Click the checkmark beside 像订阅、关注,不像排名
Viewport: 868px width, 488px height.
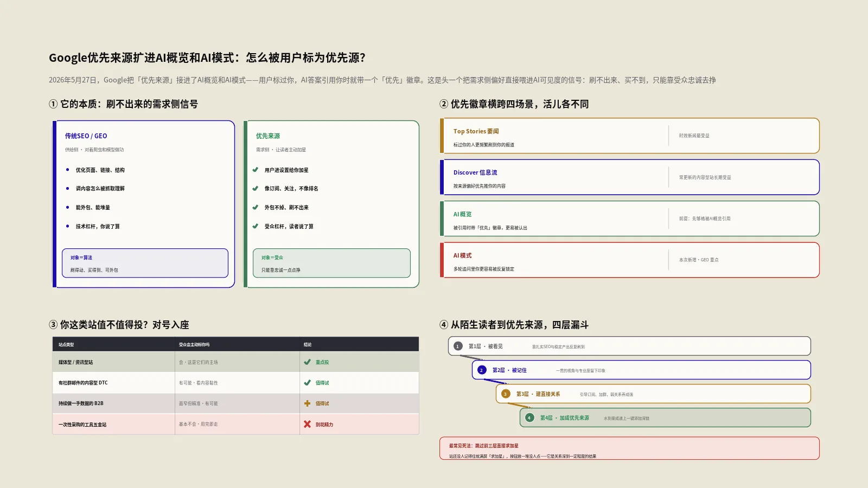(x=256, y=189)
